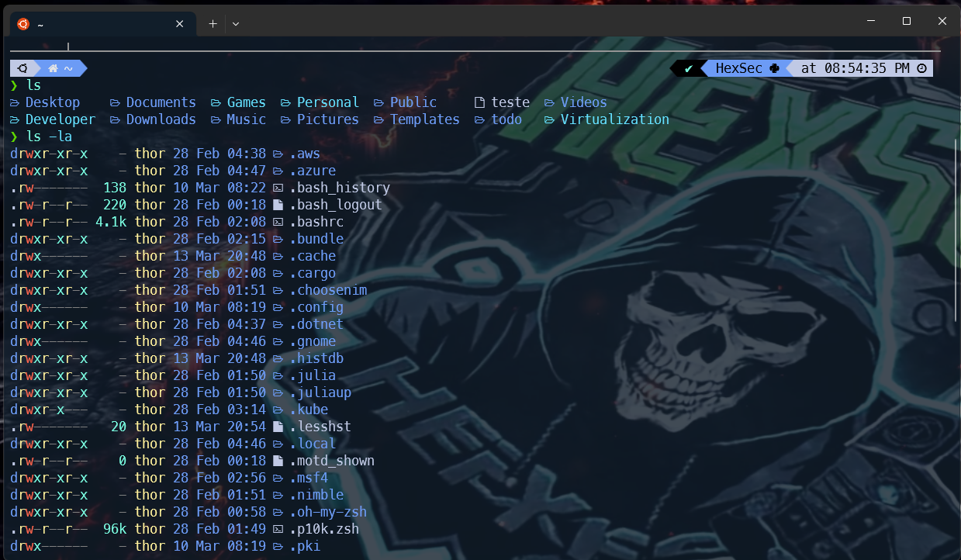Click the .cargo directory name

click(313, 273)
